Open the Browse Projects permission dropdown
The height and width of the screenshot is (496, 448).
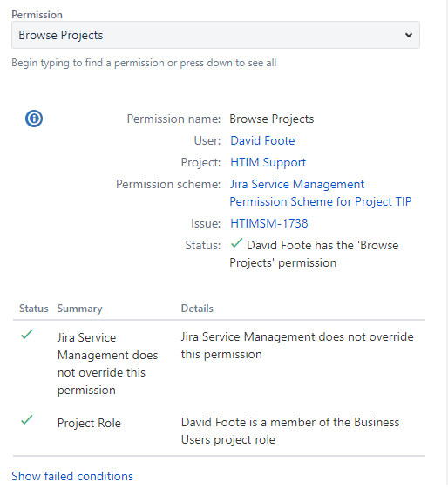point(215,35)
